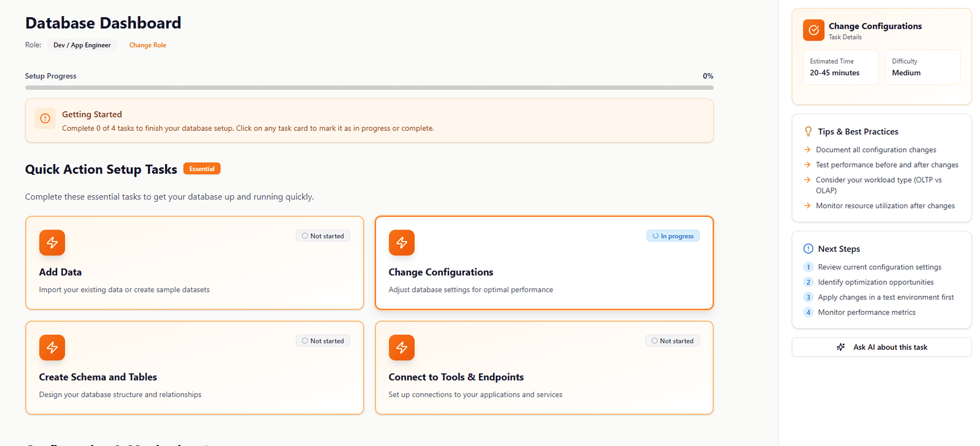Click the Connect to Tools & Endpoints icon
Image resolution: width=980 pixels, height=446 pixels.
(x=401, y=347)
